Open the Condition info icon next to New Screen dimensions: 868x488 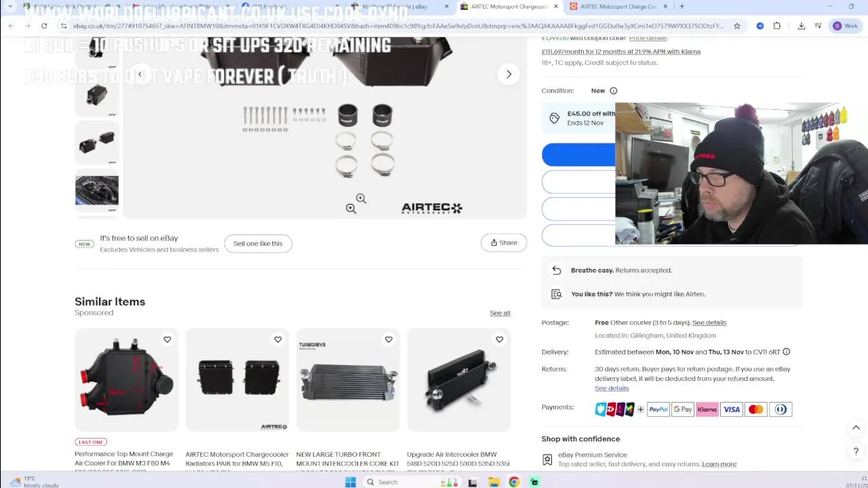tap(613, 91)
